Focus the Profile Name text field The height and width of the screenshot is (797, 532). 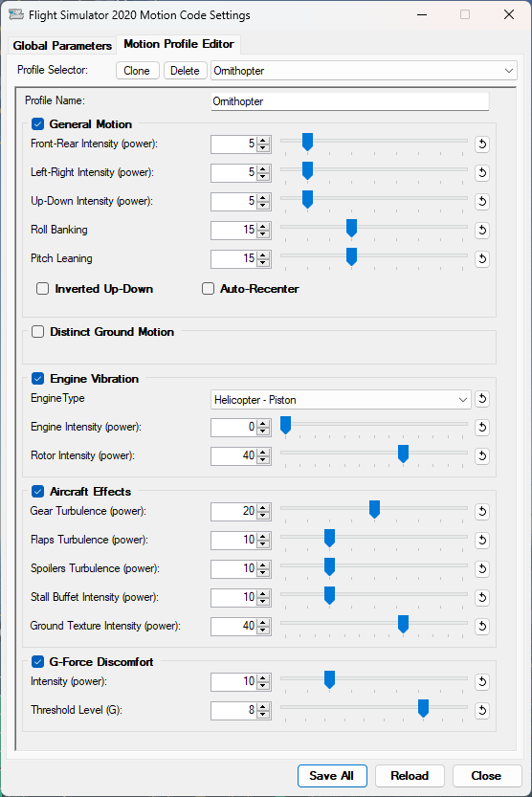349,101
